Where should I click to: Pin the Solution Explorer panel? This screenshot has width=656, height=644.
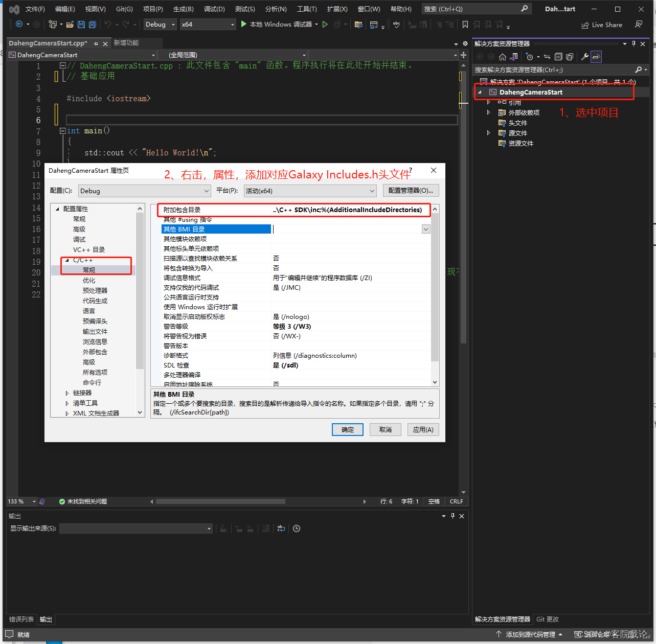pyautogui.click(x=634, y=43)
